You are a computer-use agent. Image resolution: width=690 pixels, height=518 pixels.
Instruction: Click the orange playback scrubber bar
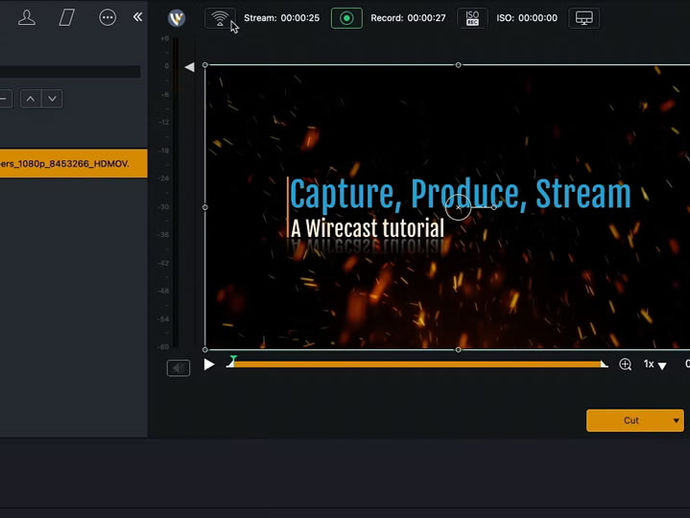pyautogui.click(x=417, y=364)
